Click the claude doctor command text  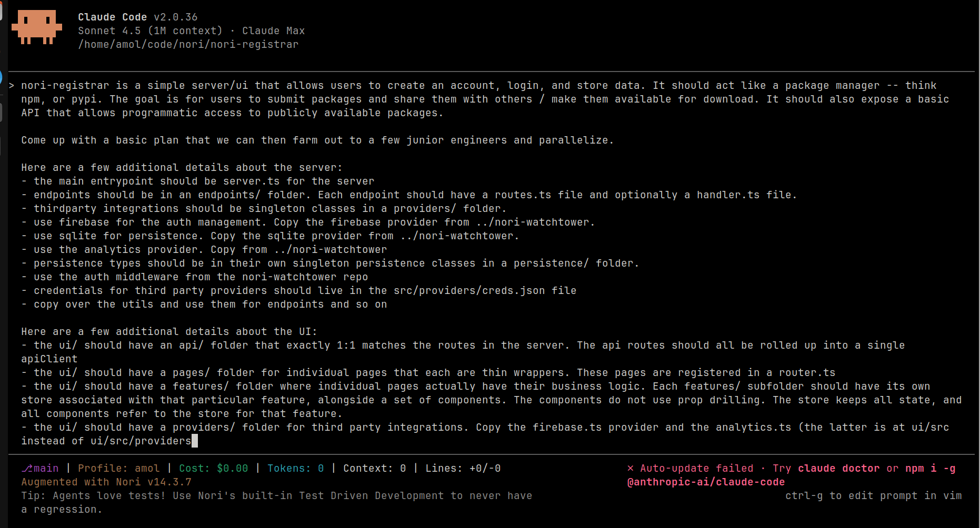pos(838,469)
